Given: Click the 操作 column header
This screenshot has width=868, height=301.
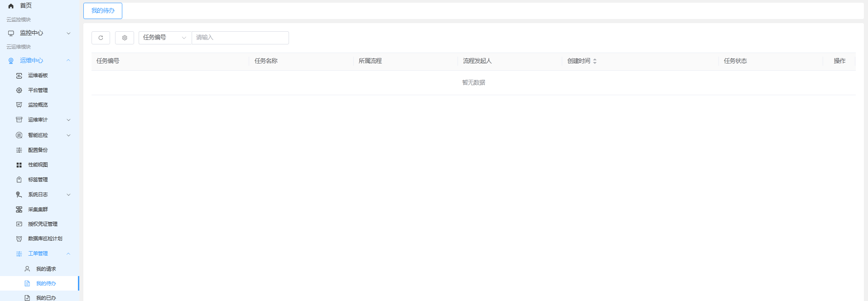Looking at the screenshot, I should click(x=839, y=61).
